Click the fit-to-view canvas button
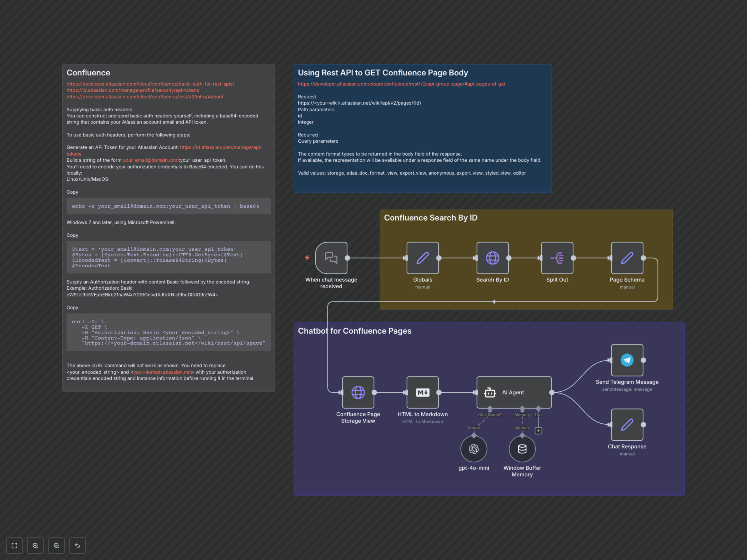The width and height of the screenshot is (747, 560). point(14,545)
